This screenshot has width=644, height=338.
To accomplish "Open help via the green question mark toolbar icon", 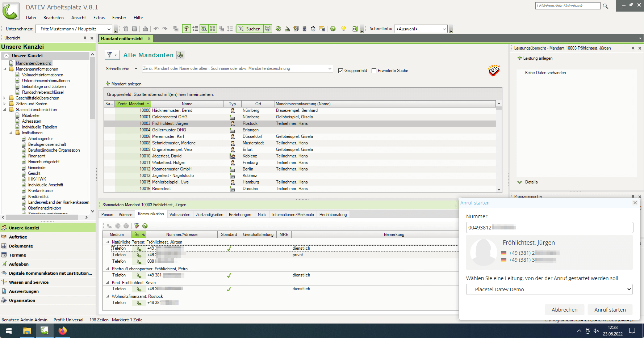I will [x=333, y=29].
